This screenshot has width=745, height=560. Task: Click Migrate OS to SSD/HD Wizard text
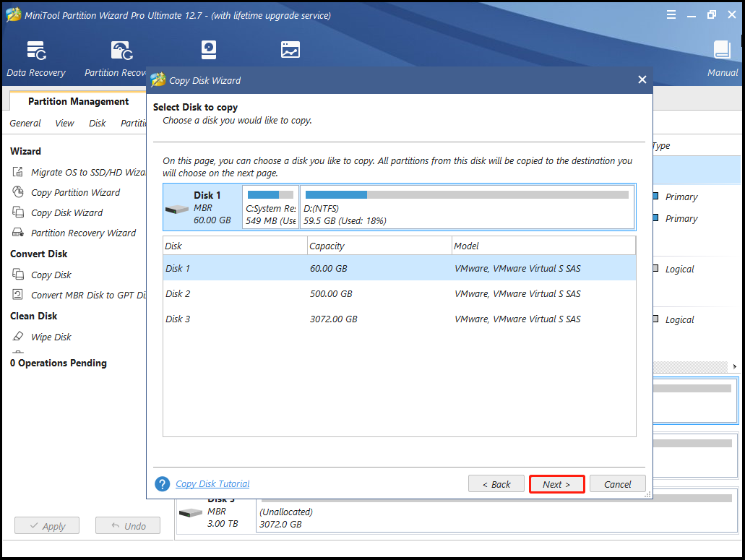89,173
